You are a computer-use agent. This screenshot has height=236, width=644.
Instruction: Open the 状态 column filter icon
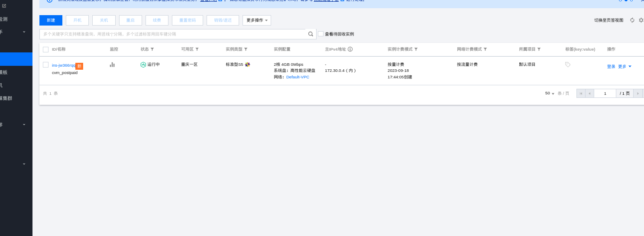[x=152, y=49]
